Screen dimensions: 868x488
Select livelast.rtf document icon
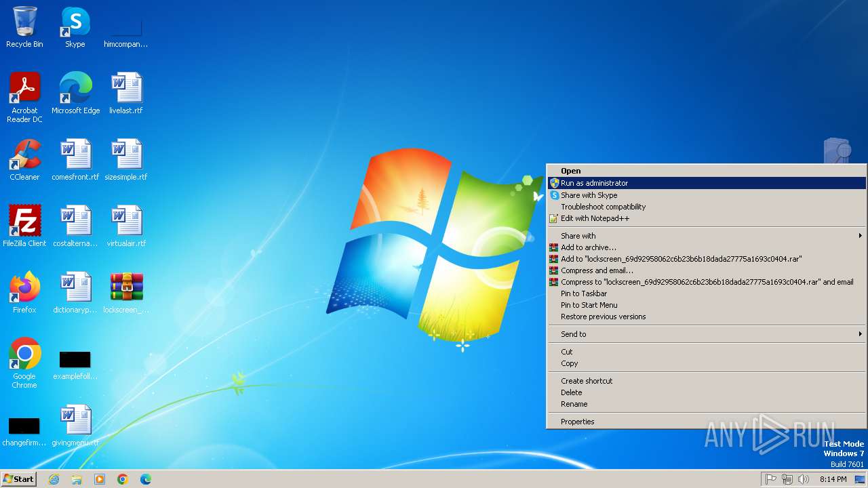click(x=126, y=94)
